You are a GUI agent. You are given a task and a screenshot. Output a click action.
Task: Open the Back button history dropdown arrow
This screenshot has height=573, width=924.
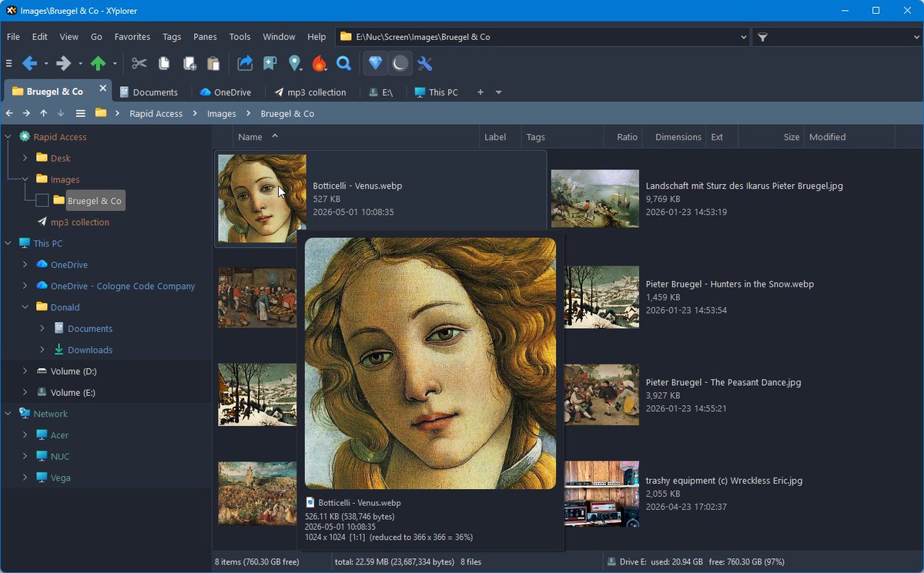tap(46, 63)
